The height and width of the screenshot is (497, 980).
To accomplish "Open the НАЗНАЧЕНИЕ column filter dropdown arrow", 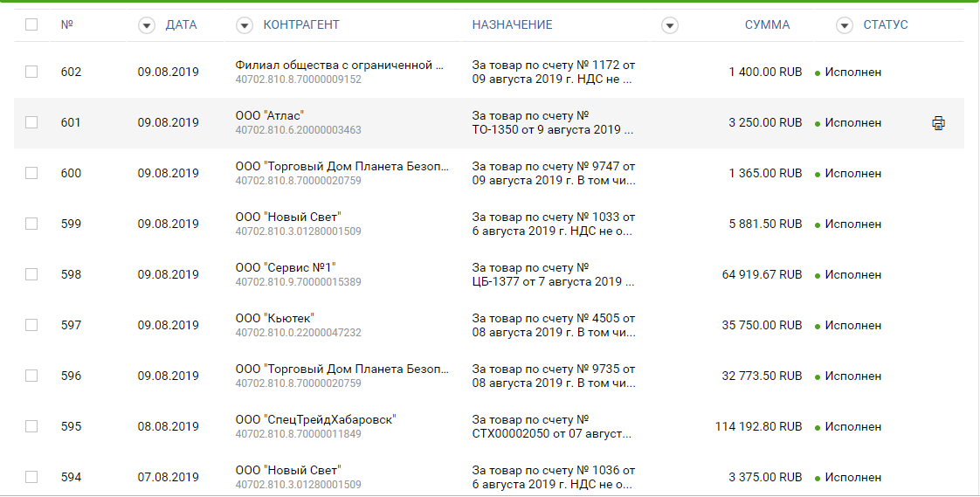I will (x=670, y=25).
